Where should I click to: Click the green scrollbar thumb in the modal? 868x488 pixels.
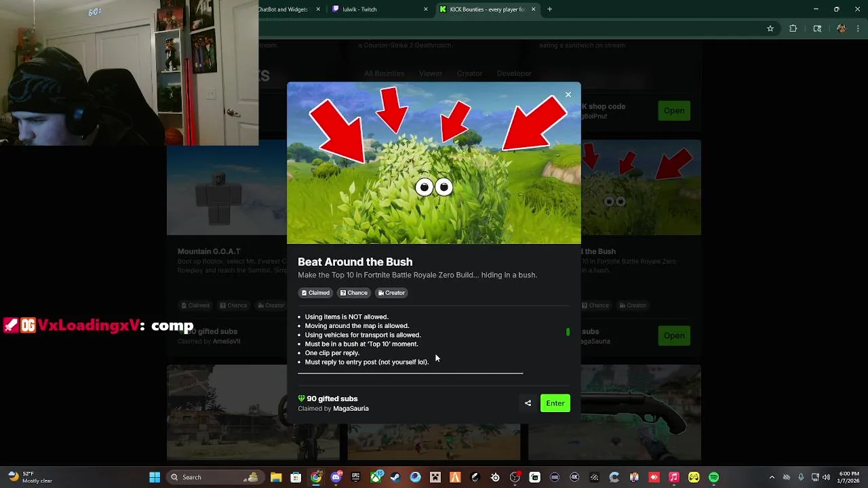[568, 332]
